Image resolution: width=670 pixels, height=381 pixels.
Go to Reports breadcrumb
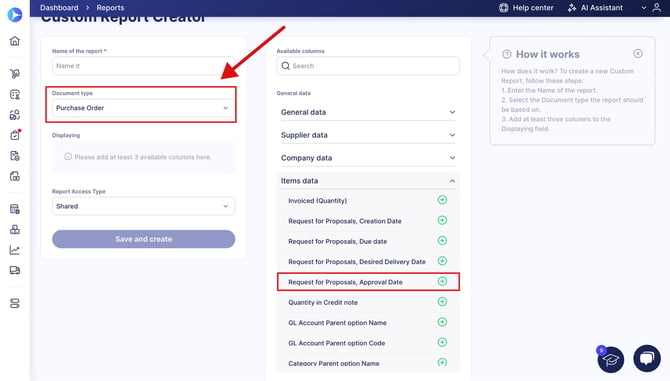110,8
